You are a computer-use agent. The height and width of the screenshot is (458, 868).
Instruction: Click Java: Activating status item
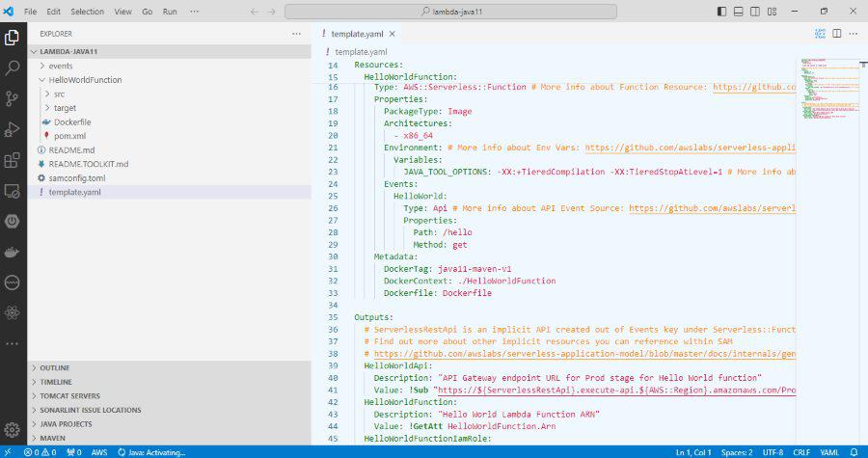pos(151,452)
